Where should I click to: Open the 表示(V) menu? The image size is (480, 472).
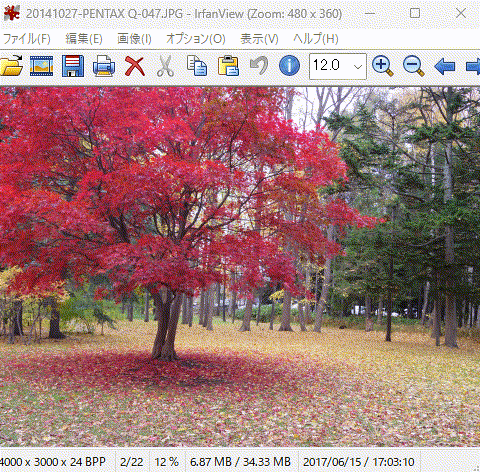click(x=259, y=39)
